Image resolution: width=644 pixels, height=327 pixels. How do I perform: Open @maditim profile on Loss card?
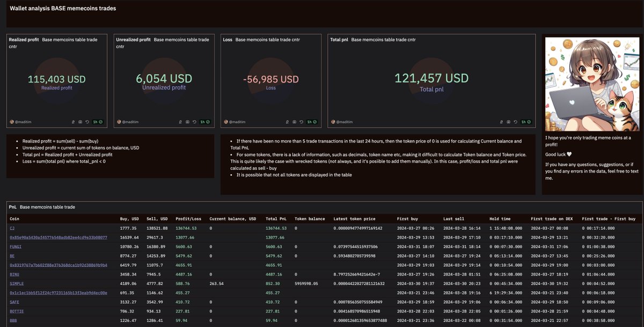pyautogui.click(x=237, y=122)
